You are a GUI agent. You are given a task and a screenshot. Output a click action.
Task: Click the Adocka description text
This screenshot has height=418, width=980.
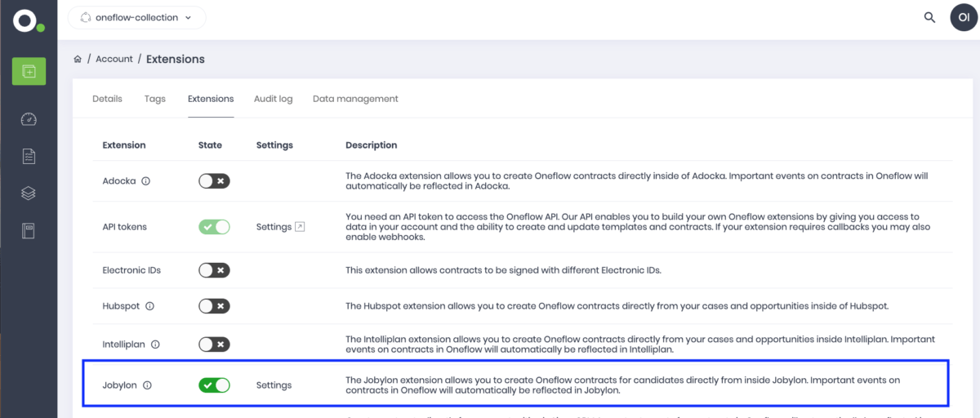pyautogui.click(x=636, y=180)
